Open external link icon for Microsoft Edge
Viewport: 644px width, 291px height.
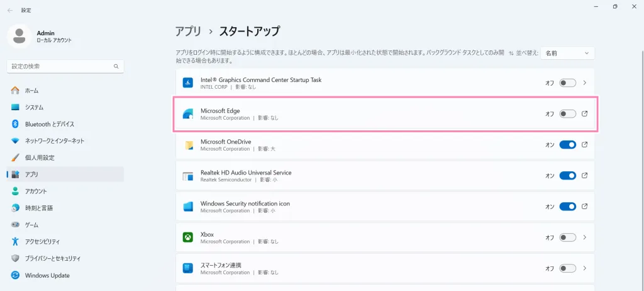(584, 114)
